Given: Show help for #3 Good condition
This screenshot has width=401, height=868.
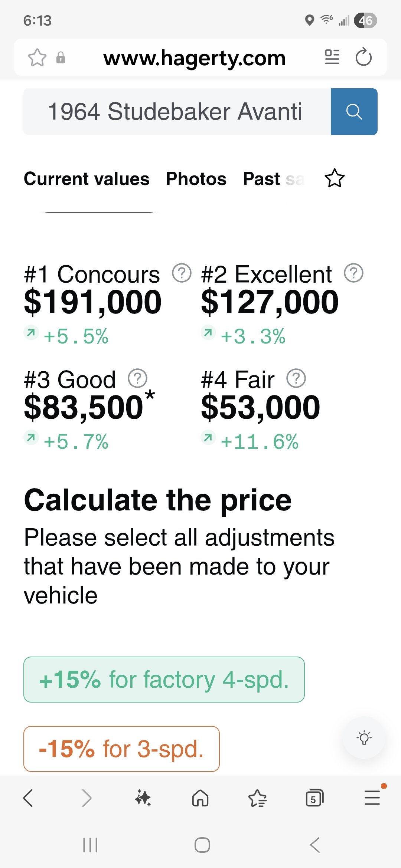Looking at the screenshot, I should point(137,378).
